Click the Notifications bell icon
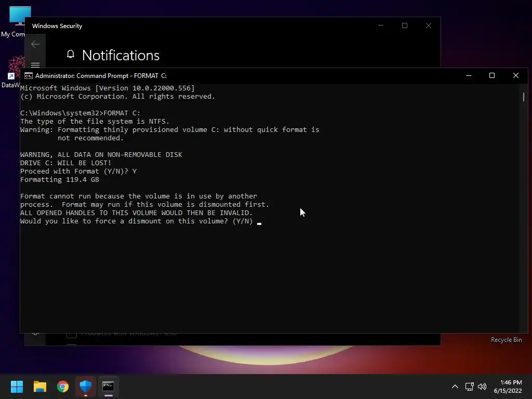532x399 pixels. pyautogui.click(x=71, y=55)
